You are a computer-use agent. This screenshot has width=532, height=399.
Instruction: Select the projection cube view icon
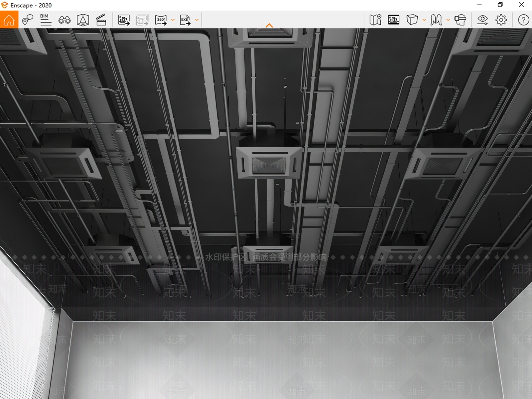click(x=412, y=20)
